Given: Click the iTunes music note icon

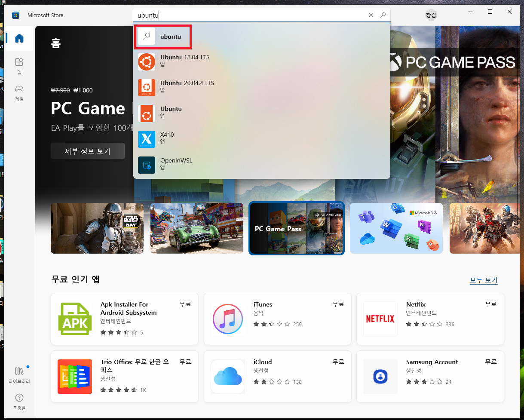Looking at the screenshot, I should (228, 319).
